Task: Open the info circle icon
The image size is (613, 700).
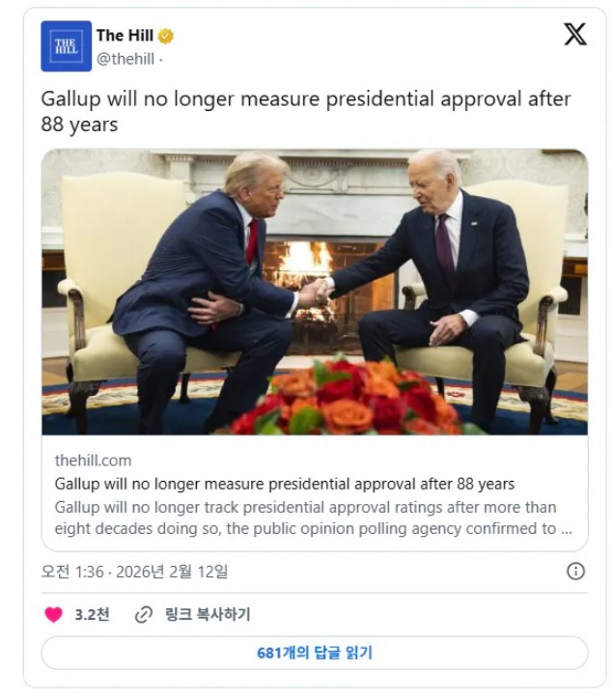Action: click(575, 571)
